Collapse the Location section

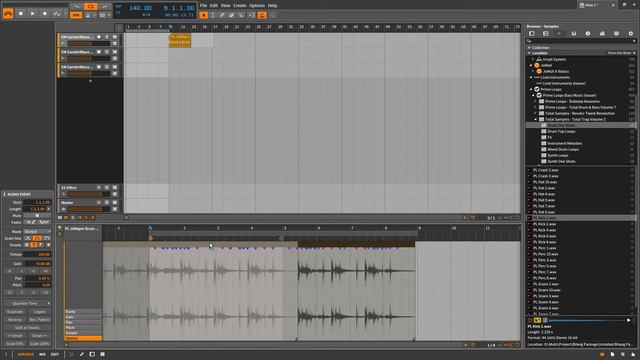point(529,53)
